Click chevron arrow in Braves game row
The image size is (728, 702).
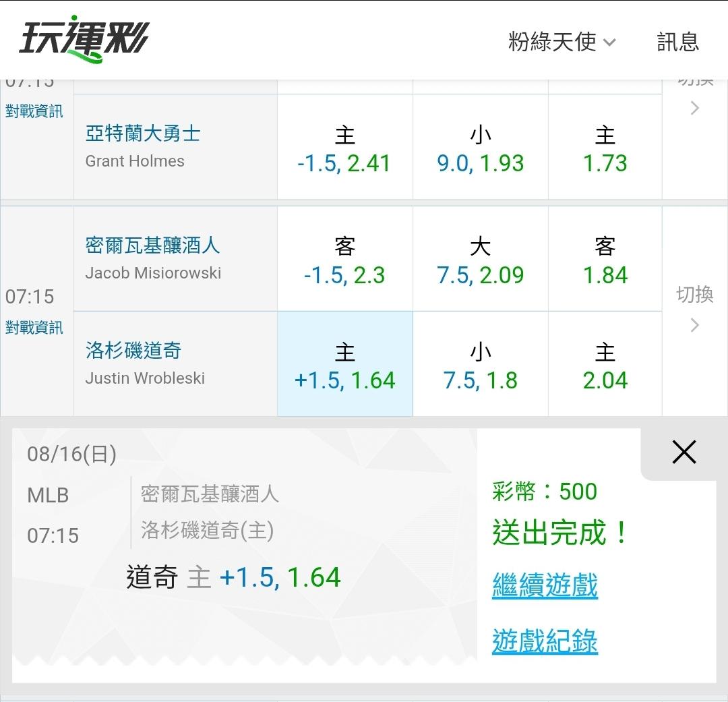[694, 109]
